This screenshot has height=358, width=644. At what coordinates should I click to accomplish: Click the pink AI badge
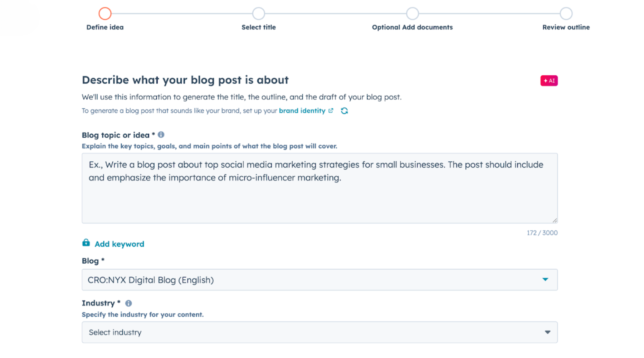pyautogui.click(x=549, y=81)
